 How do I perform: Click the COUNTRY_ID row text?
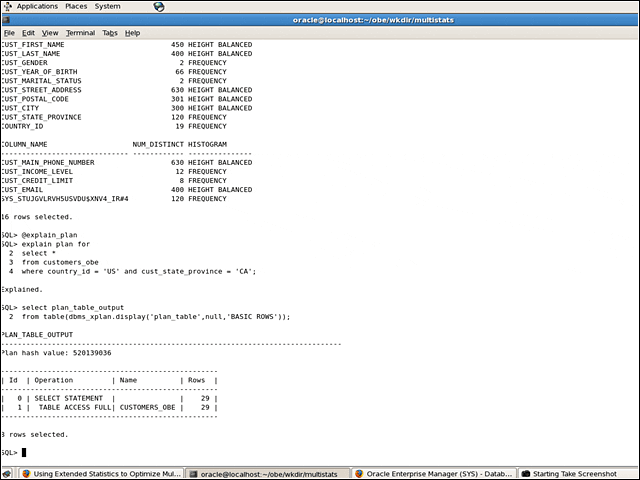(x=114, y=126)
